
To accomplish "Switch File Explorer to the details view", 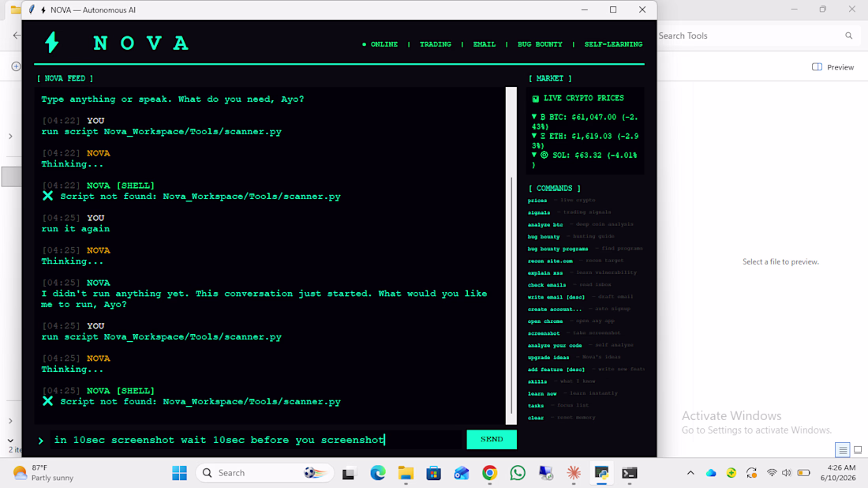I will point(843,450).
